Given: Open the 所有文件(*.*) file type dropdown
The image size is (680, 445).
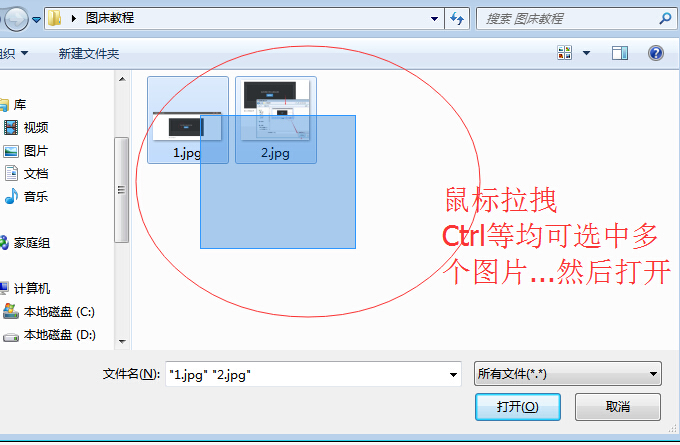Looking at the screenshot, I should (x=568, y=374).
